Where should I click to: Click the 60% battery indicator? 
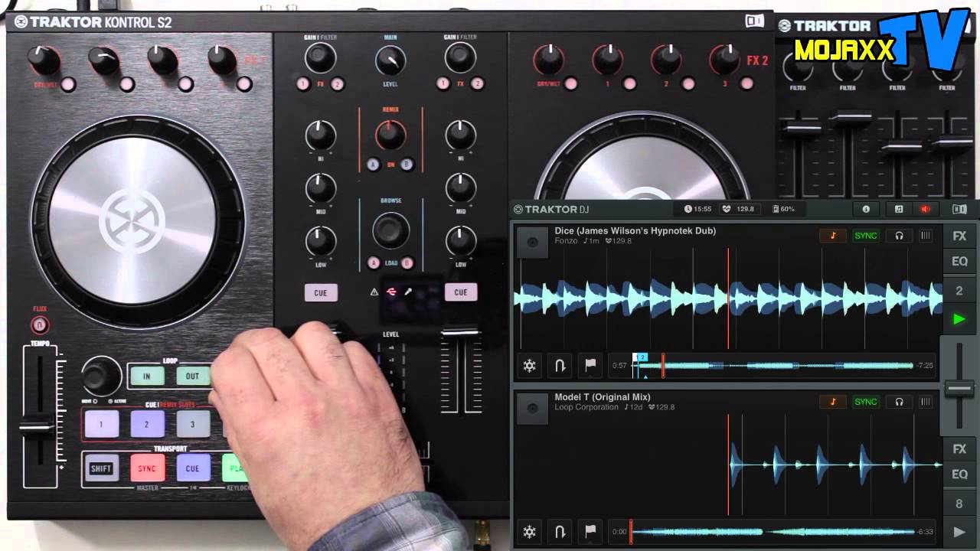783,209
